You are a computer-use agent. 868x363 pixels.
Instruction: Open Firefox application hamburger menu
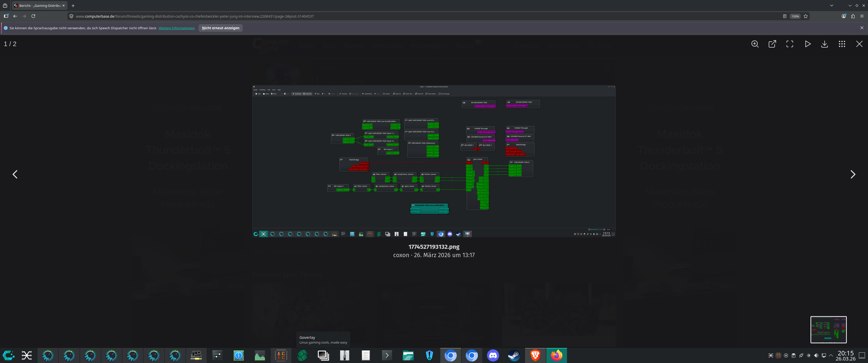tap(862, 16)
